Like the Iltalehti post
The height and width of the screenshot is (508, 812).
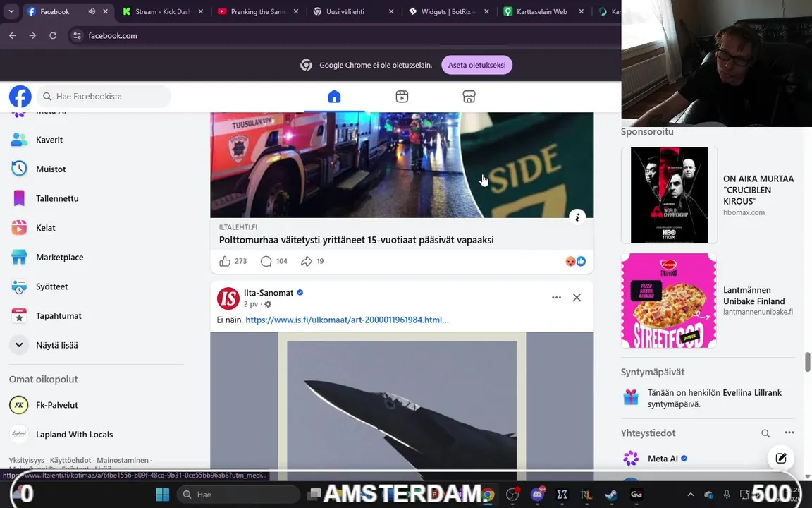point(225,261)
